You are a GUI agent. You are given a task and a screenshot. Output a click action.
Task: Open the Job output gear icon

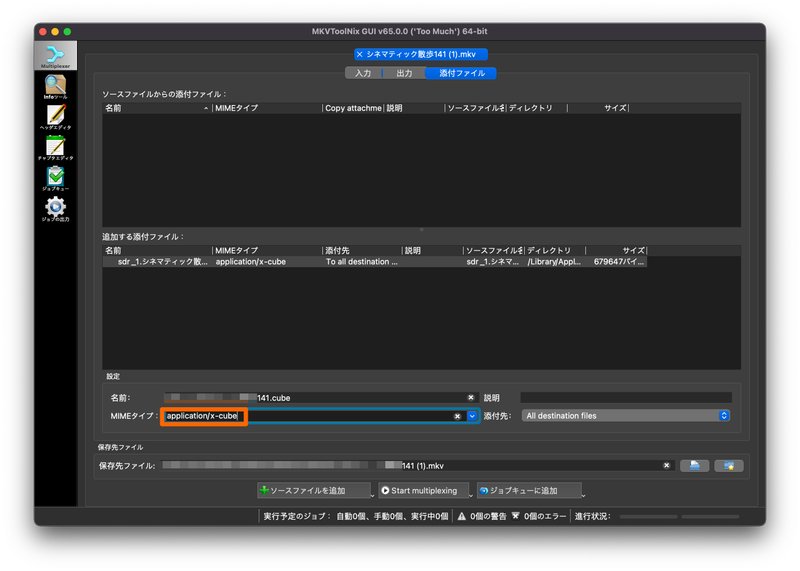coord(56,209)
